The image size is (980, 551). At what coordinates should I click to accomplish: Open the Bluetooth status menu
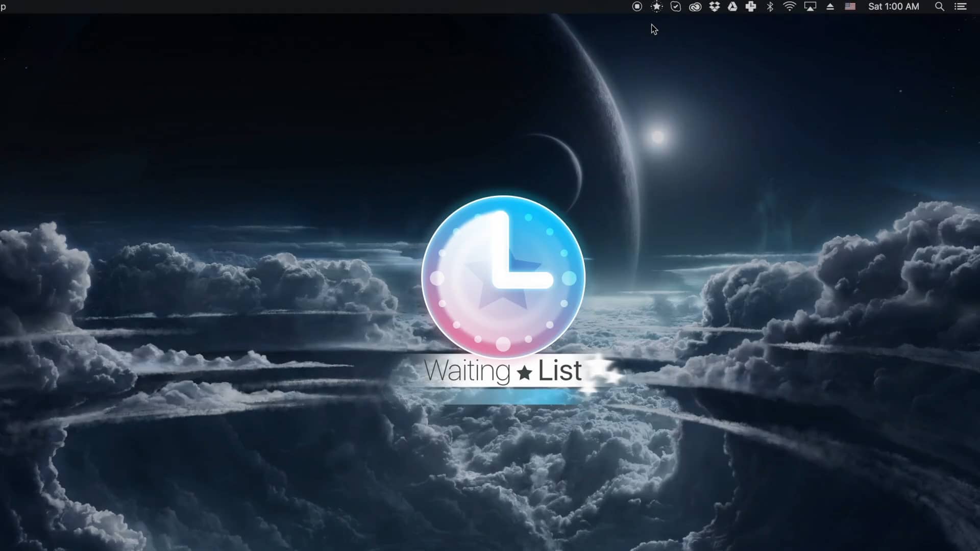(770, 7)
